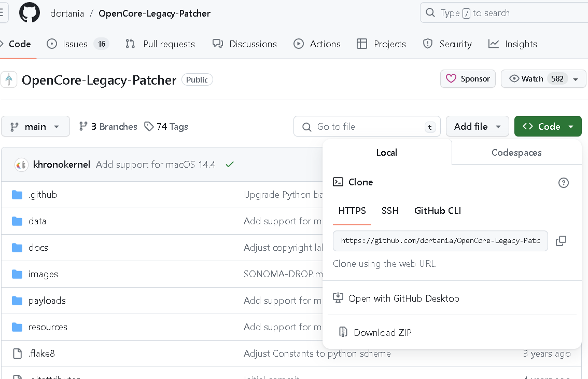Click Open with GitHub Desktop
Image resolution: width=588 pixels, height=379 pixels.
pyautogui.click(x=403, y=299)
